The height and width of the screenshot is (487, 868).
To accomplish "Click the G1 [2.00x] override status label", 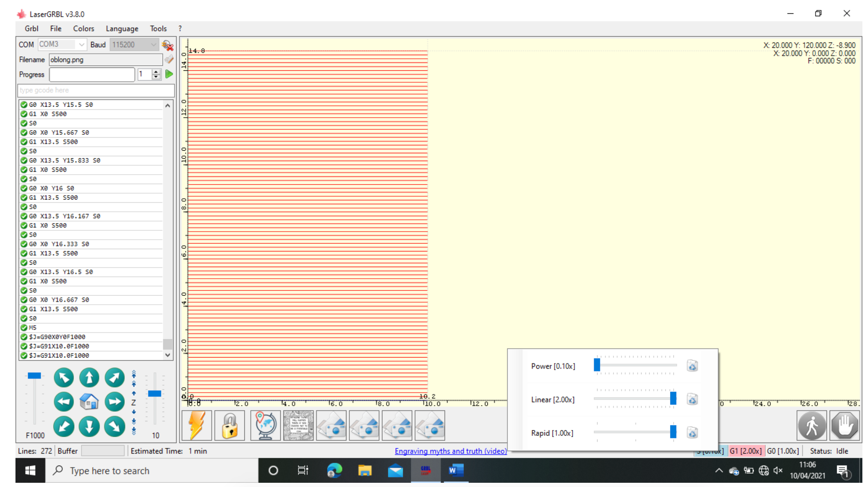I will click(746, 451).
